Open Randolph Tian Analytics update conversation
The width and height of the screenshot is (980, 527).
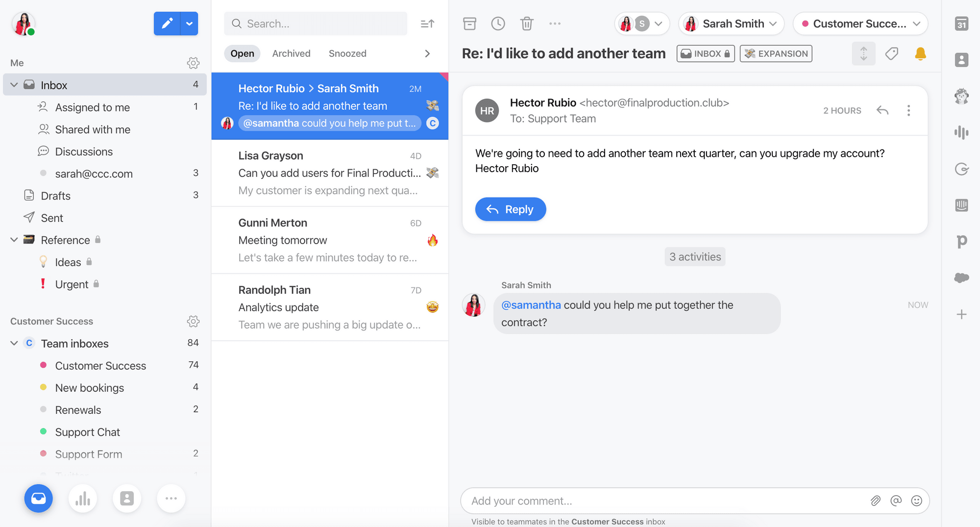(330, 307)
